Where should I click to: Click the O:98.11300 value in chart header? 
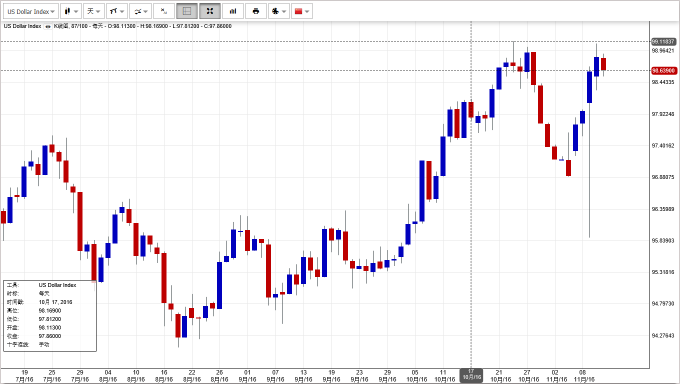[122, 26]
